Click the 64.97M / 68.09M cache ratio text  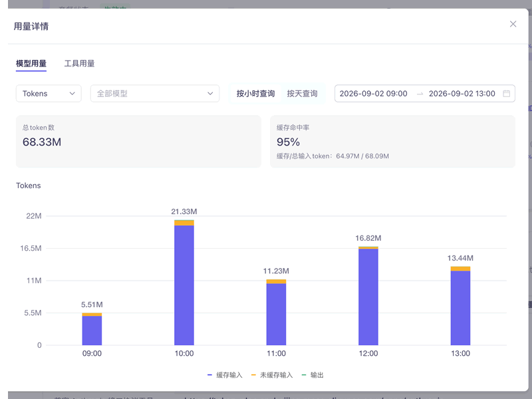[x=362, y=156]
